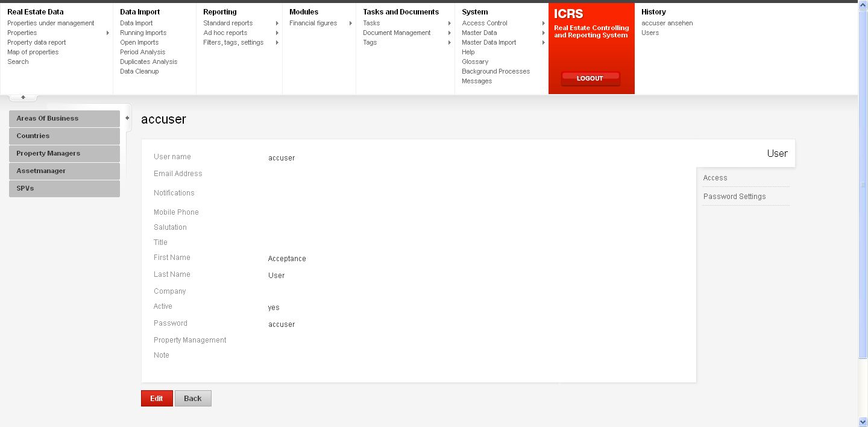Viewport: 868px width, 427px height.
Task: Open Period Analysis
Action: pyautogui.click(x=142, y=52)
